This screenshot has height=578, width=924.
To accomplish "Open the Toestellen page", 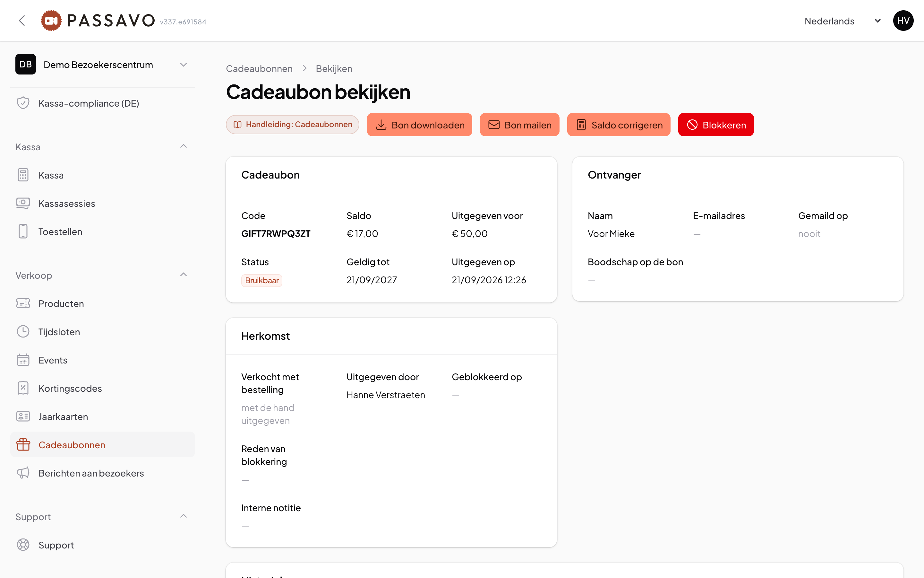I will (102, 232).
